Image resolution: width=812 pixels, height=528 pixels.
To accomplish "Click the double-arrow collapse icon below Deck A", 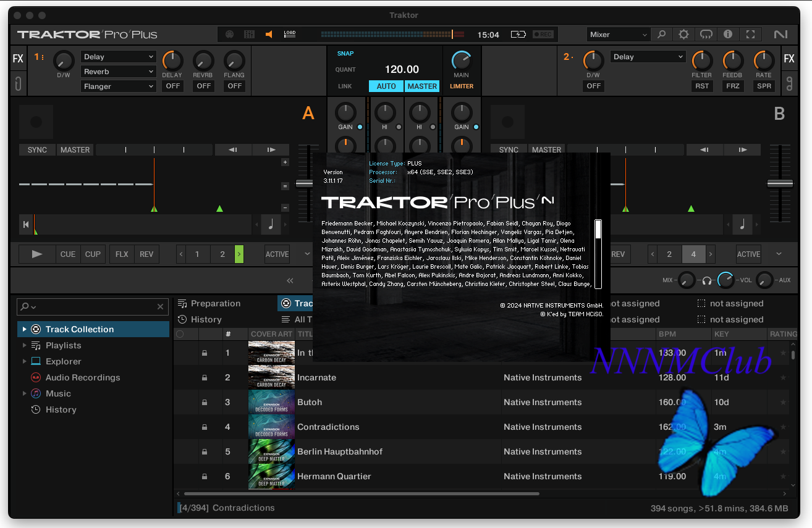I will pos(290,280).
